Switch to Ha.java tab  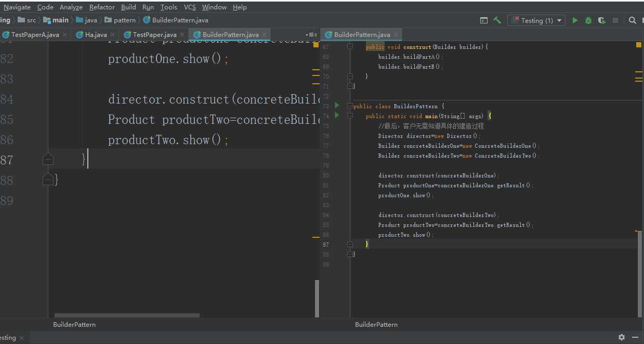96,35
